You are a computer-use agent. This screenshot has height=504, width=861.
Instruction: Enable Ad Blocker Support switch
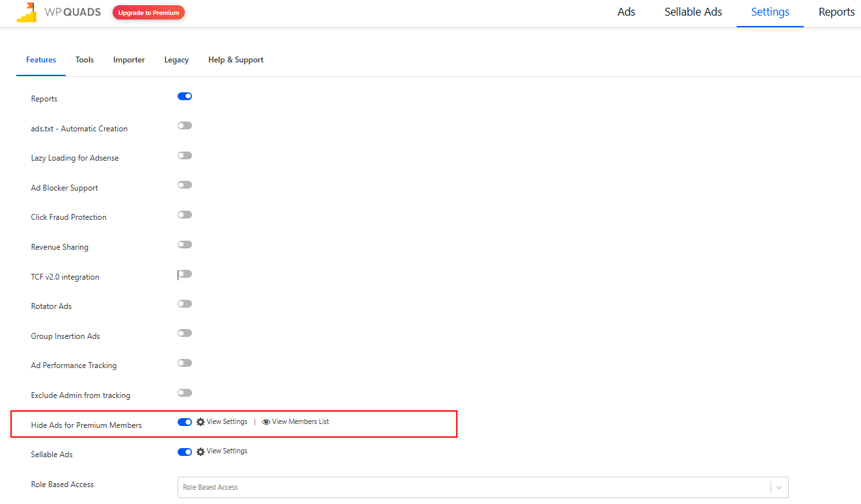point(185,185)
